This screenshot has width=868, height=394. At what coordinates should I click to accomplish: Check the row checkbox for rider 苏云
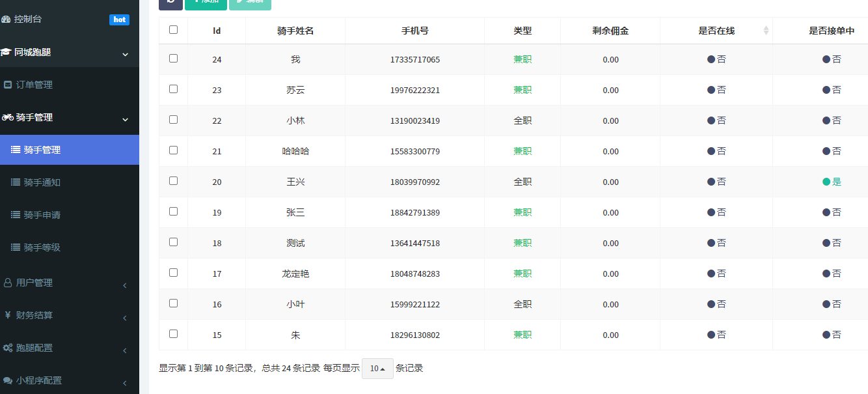tap(173, 89)
